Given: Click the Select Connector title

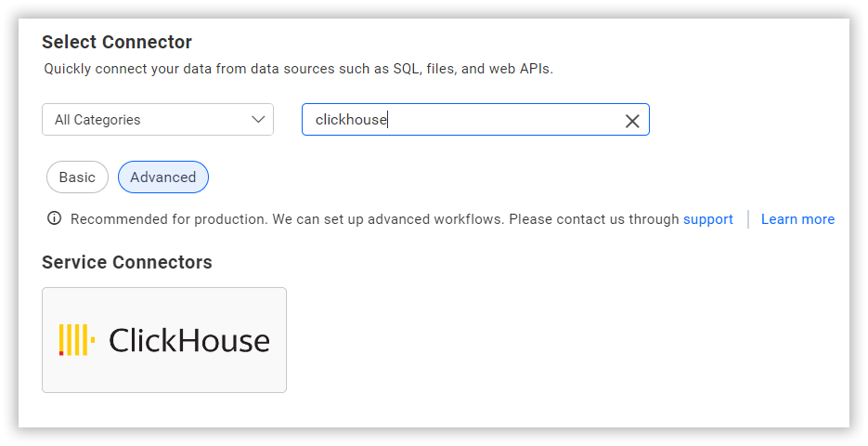Looking at the screenshot, I should 117,42.
